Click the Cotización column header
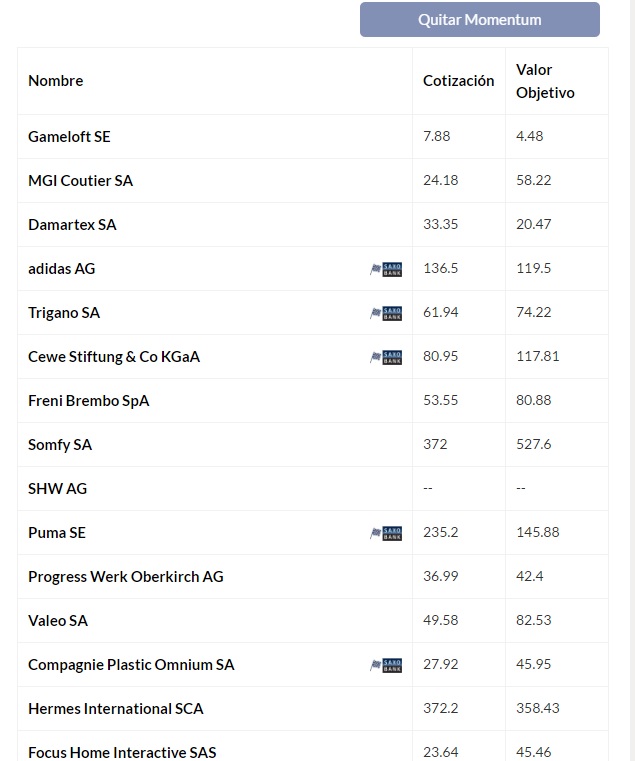The width and height of the screenshot is (635, 761). tap(458, 81)
